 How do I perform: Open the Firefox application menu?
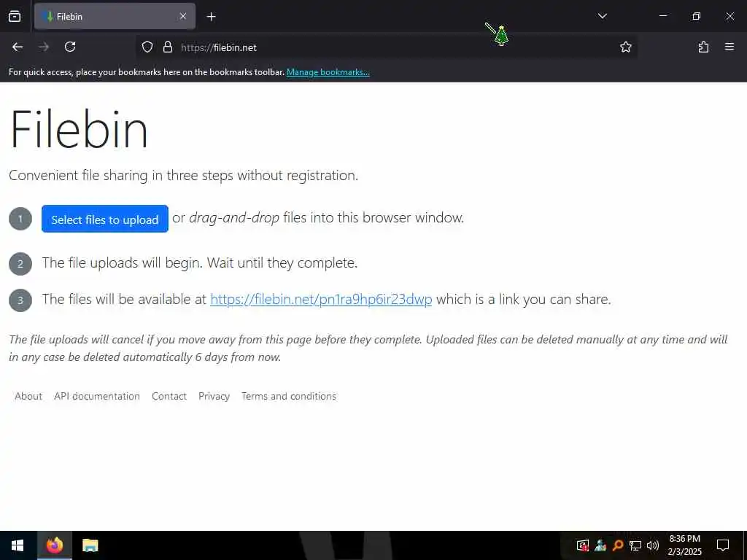coord(729,47)
